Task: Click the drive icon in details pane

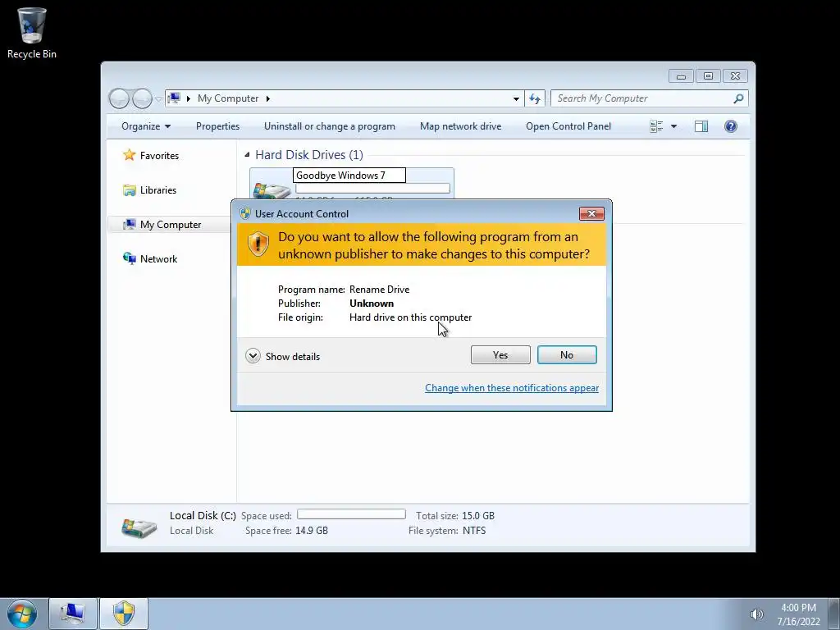Action: tap(139, 527)
